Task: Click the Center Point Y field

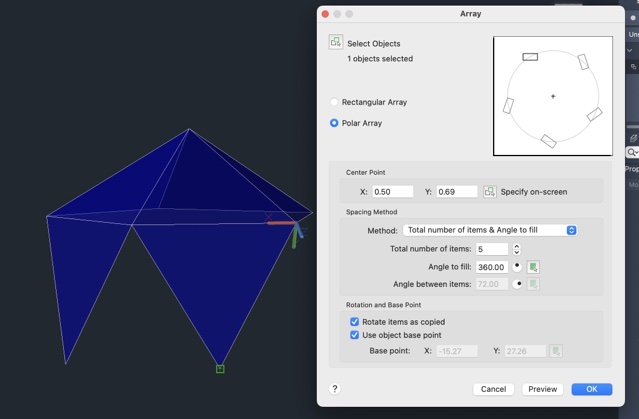Action: coord(457,192)
